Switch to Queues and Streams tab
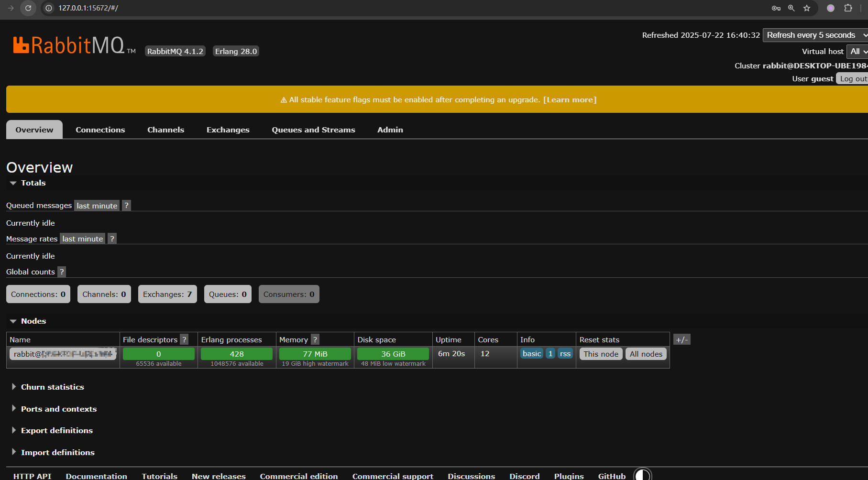Screen dimensions: 868x480 [x=314, y=130]
